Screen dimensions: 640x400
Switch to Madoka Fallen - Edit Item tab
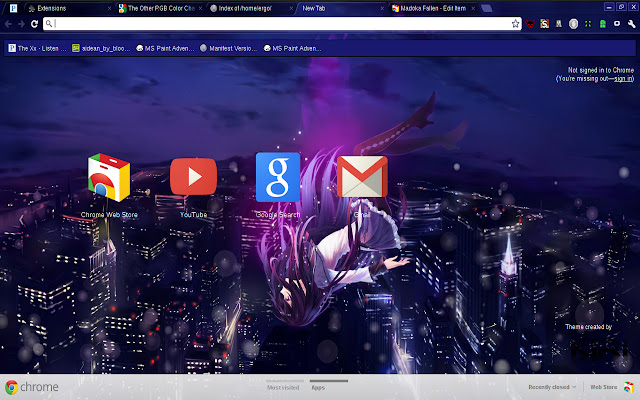[x=433, y=8]
